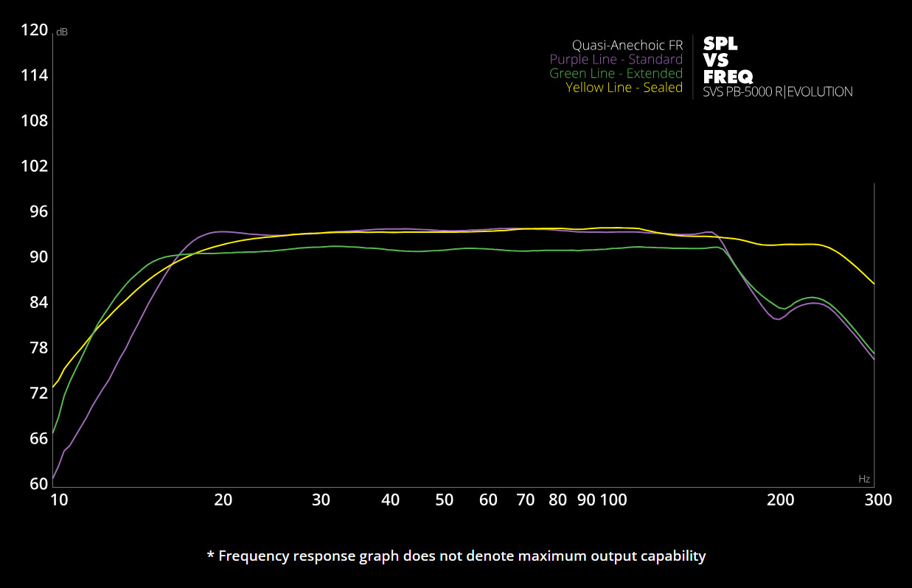Viewport: 912px width, 588px height.
Task: Click the 'Purple Line - Standard' legend entry
Action: [616, 59]
